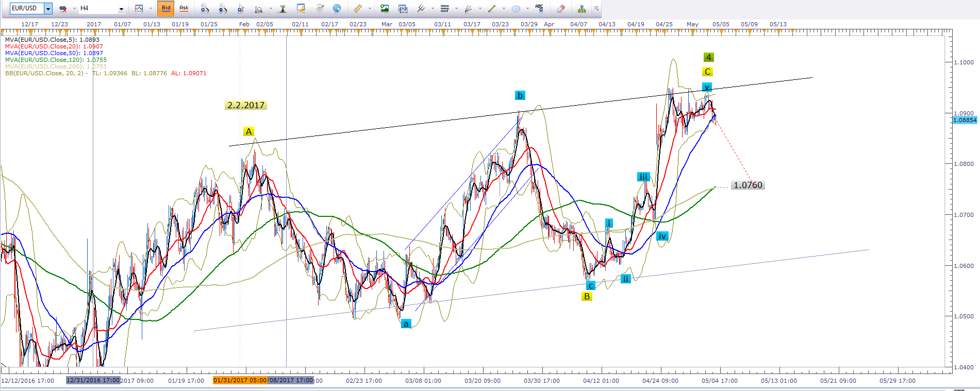Image resolution: width=980 pixels, height=391 pixels.
Task: Toggle the Bid price display
Action: 166,8
